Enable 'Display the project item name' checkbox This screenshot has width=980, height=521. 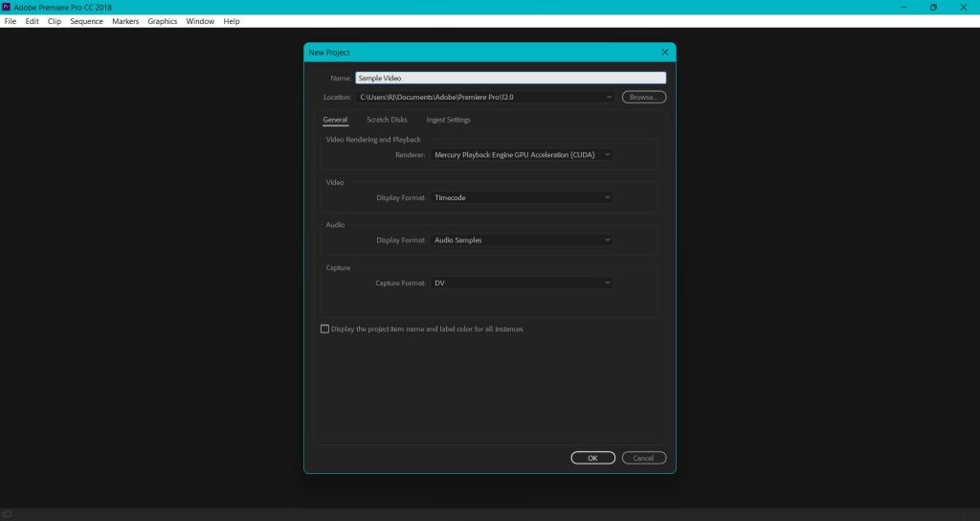[324, 329]
